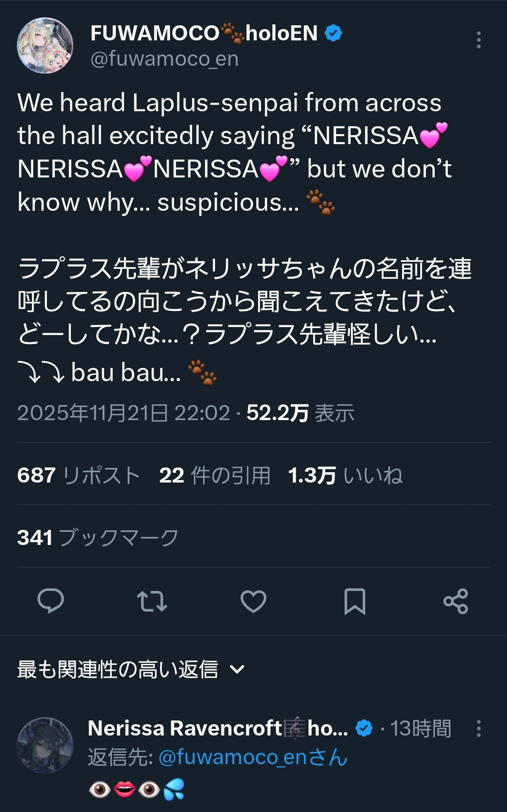The width and height of the screenshot is (507, 812).
Task: Tap the @fuwamoco_en handle under display name
Action: [x=164, y=59]
